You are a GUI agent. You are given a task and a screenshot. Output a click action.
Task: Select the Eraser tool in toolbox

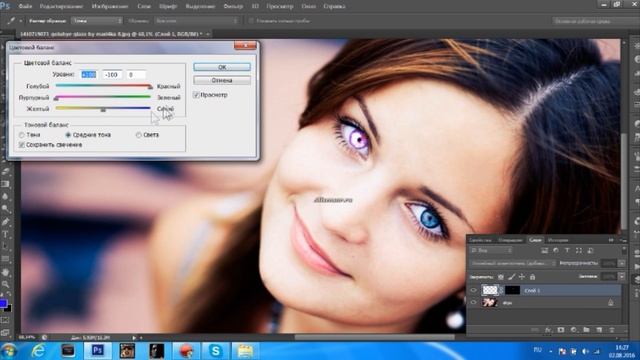pyautogui.click(x=5, y=171)
